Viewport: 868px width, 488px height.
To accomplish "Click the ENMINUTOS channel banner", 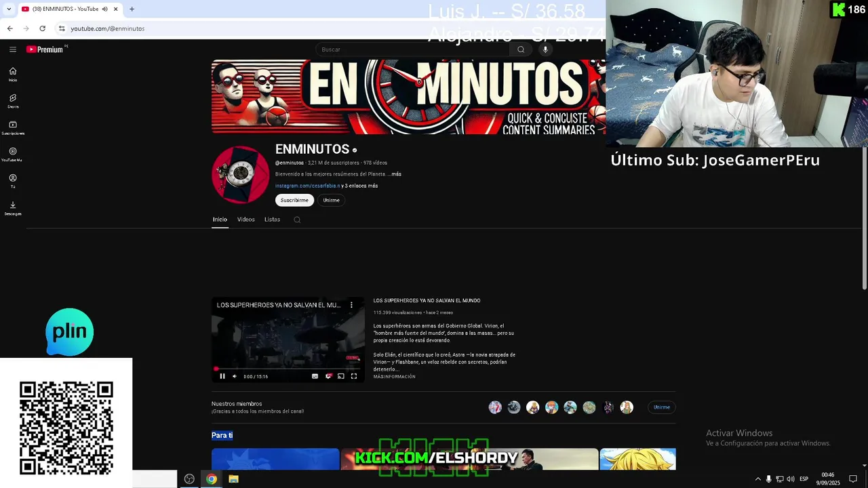I will point(408,97).
